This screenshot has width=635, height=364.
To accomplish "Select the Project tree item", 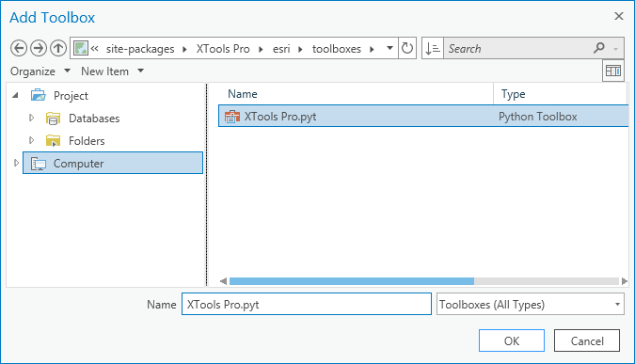I will point(71,96).
